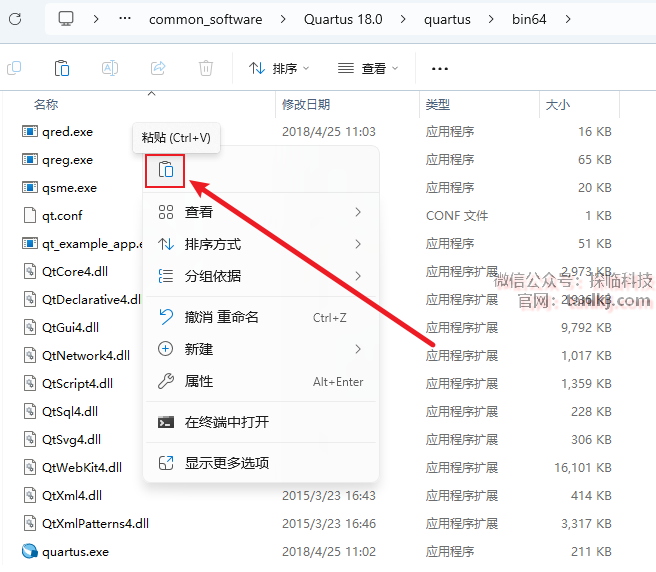Screen dimensions: 656x572
Task: Choose 属性 in context menu
Action: [x=261, y=381]
